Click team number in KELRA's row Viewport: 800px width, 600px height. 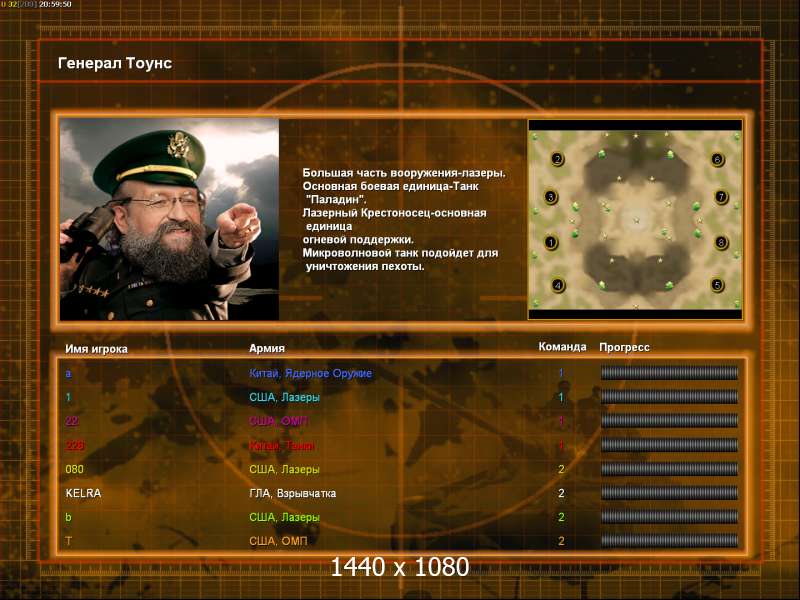[561, 493]
